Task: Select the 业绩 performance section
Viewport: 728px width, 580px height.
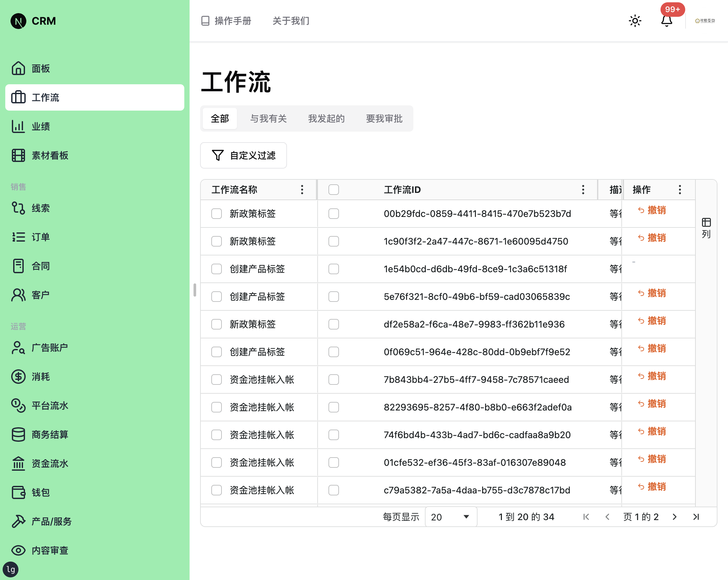Action: pos(41,126)
